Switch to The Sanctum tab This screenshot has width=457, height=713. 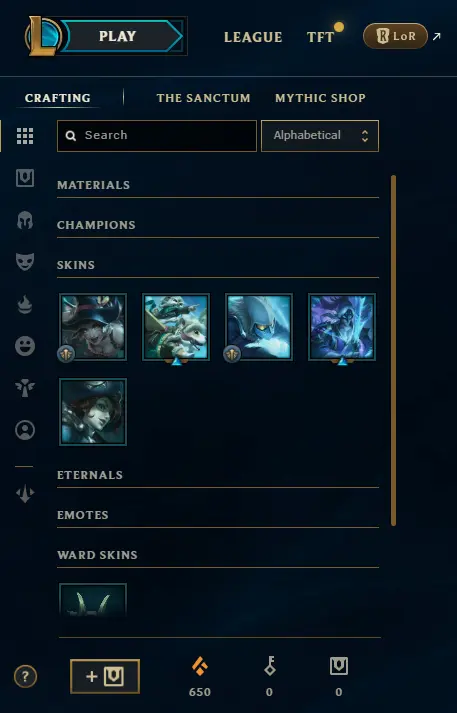[x=203, y=98]
